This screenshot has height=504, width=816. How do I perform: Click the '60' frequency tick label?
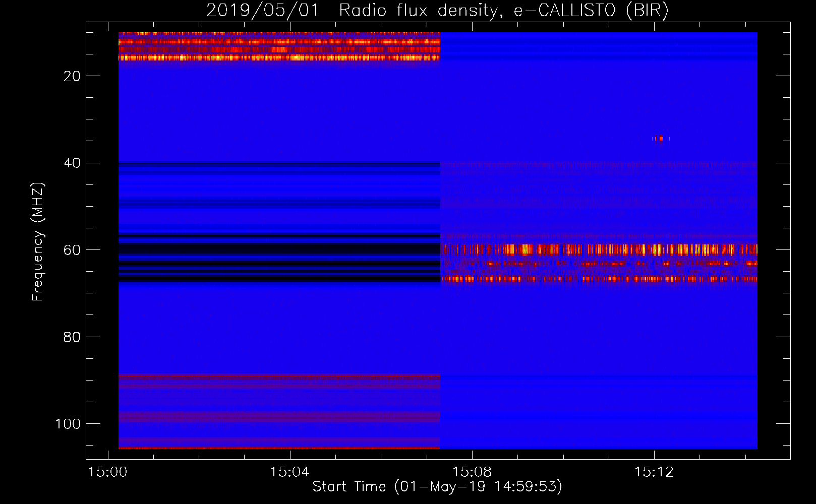73,250
